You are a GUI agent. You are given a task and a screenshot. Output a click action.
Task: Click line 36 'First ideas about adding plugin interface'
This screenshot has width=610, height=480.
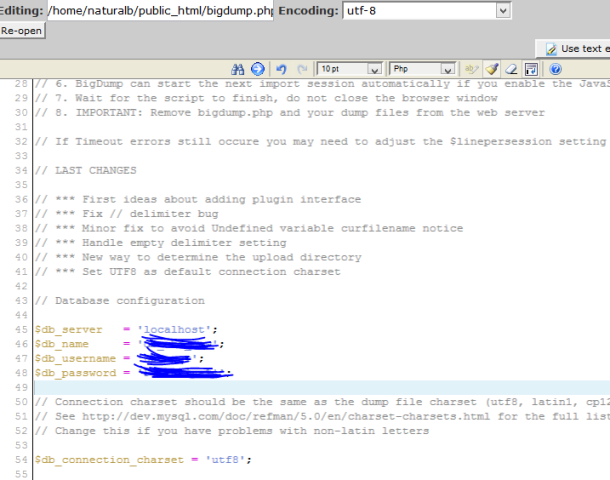point(198,200)
